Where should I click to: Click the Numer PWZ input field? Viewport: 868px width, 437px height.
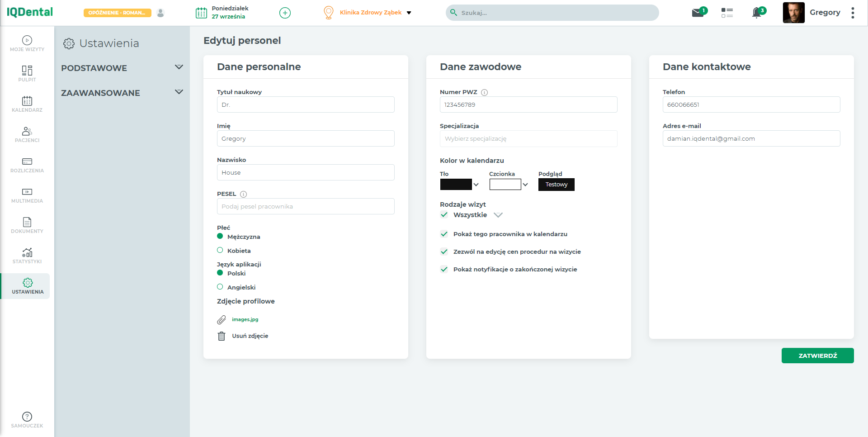[x=528, y=104]
